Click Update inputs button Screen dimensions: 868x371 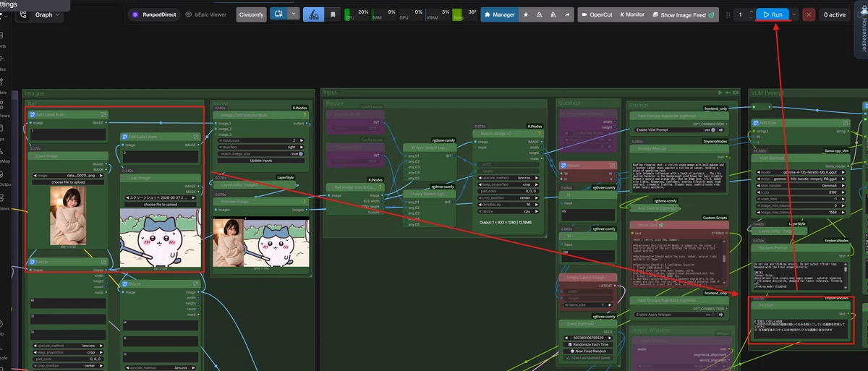click(261, 161)
